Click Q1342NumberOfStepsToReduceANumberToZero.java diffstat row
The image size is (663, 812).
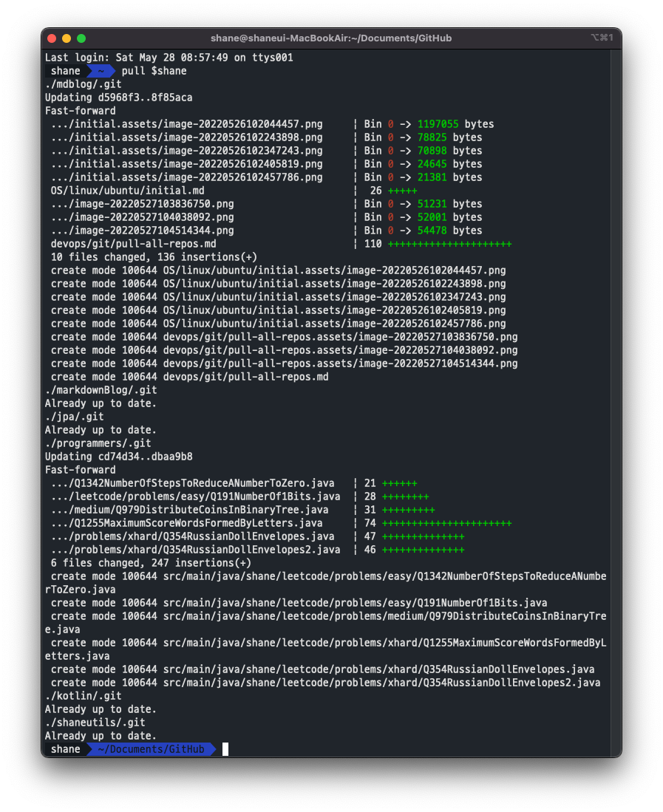pos(234,483)
